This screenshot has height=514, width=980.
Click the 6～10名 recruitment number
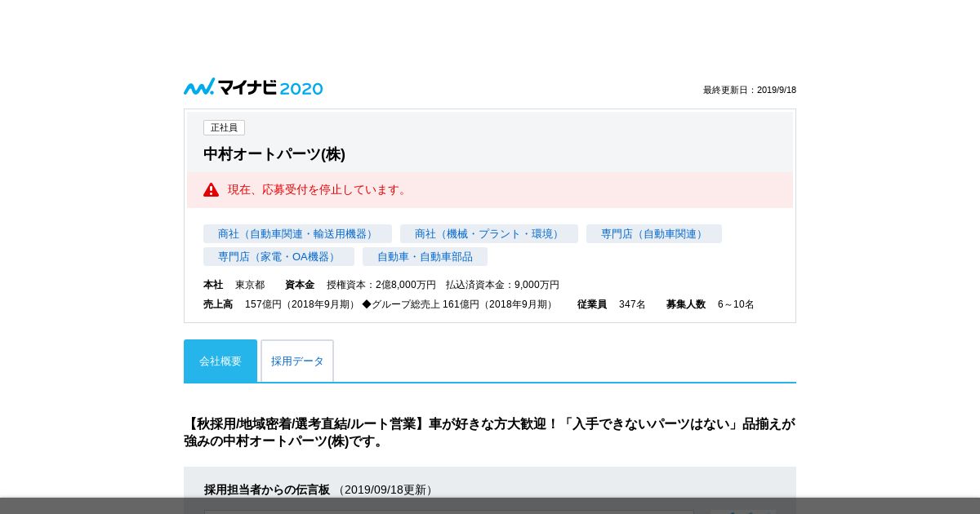[x=736, y=304]
